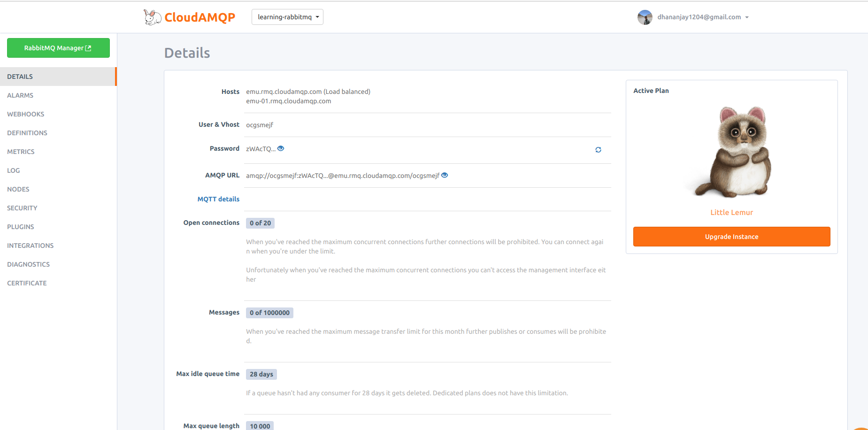Reveal the full AMQP URL eye icon

(445, 175)
